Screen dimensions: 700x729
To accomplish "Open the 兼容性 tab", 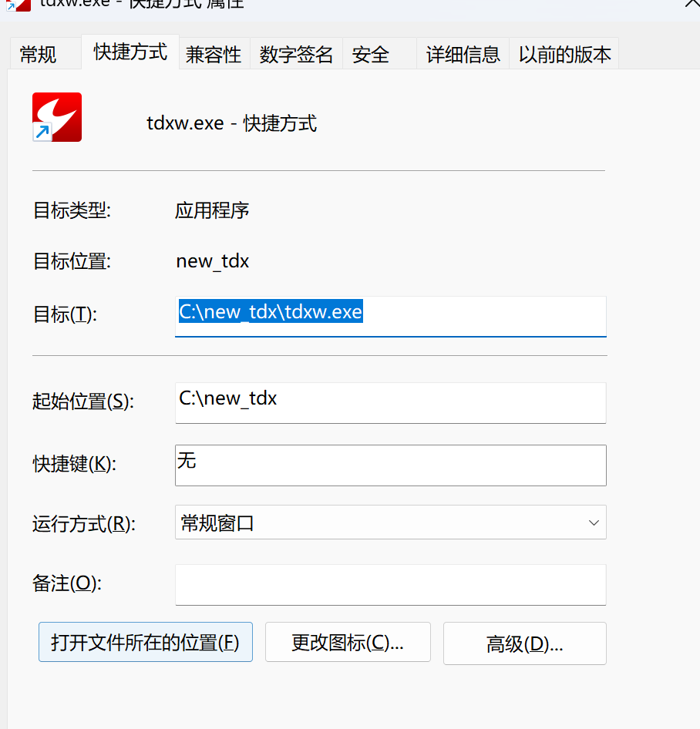I will pyautogui.click(x=214, y=54).
